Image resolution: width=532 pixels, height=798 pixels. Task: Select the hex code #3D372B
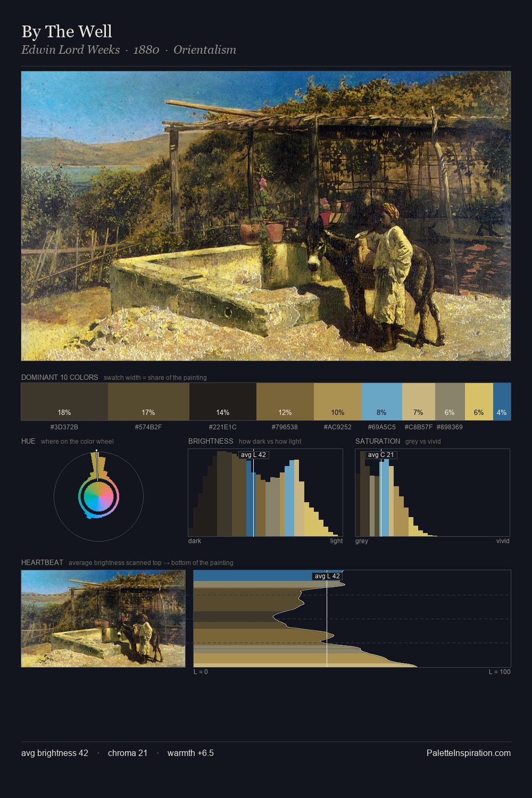[x=64, y=427]
